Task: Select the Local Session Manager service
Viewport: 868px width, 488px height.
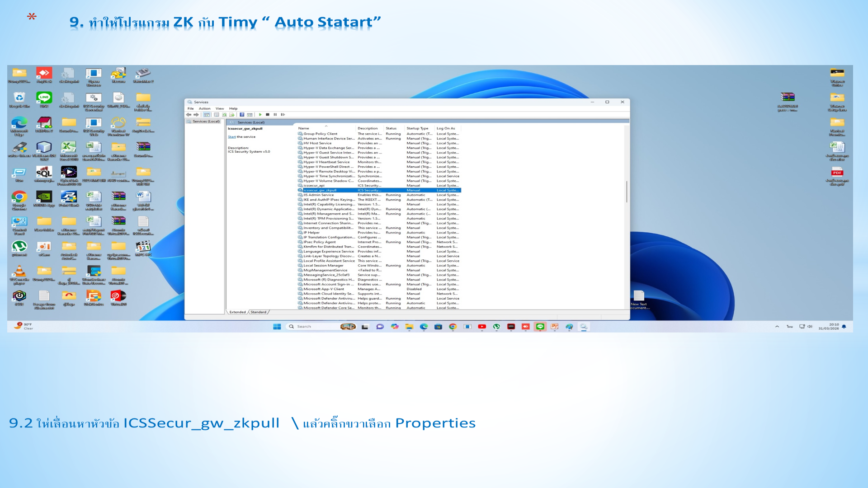Action: tap(379, 266)
